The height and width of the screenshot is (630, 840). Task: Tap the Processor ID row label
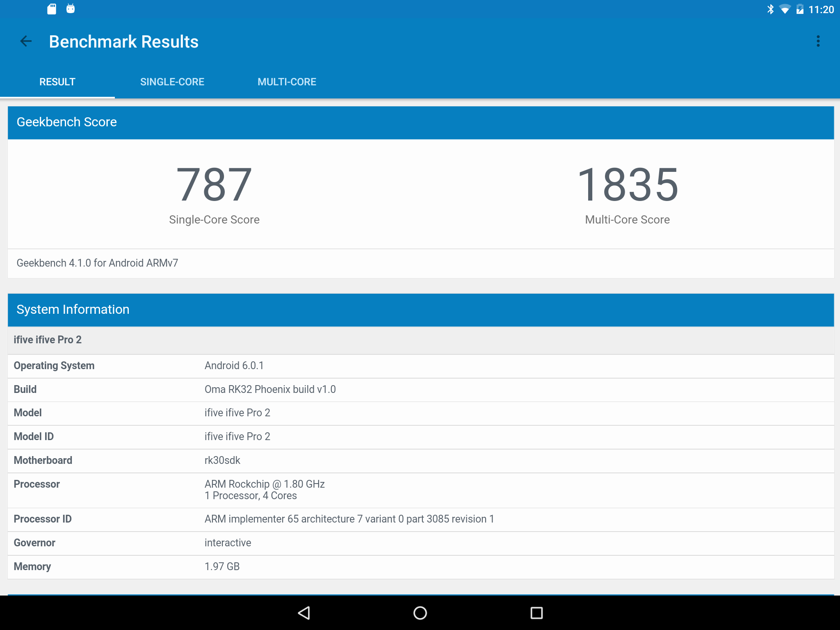[43, 519]
